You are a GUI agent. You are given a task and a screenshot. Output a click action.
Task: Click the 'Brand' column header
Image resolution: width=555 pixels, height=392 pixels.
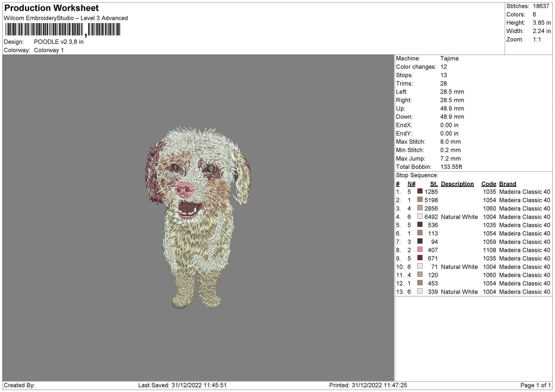507,184
